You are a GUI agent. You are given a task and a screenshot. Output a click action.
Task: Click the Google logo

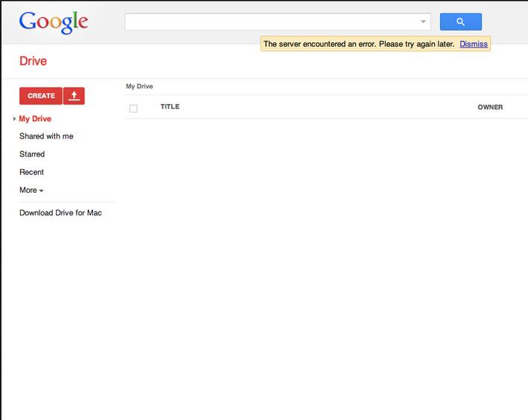click(54, 22)
